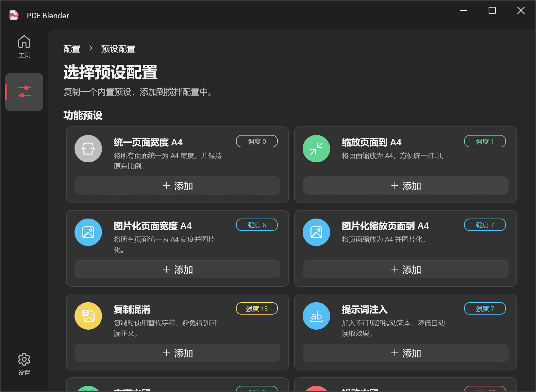The width and height of the screenshot is (536, 392).
Task: Click the 统一页面宽度 A4 gray icon
Action: 88,149
